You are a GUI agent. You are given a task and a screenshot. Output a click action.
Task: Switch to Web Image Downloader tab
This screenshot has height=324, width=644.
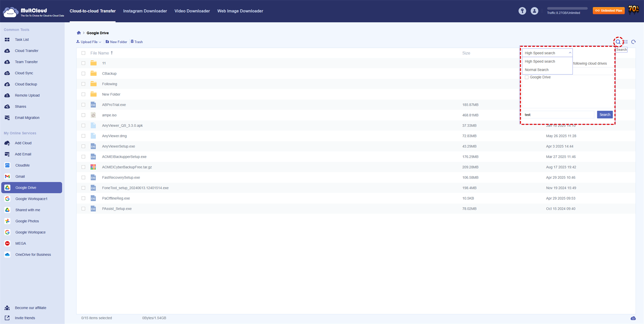(240, 11)
